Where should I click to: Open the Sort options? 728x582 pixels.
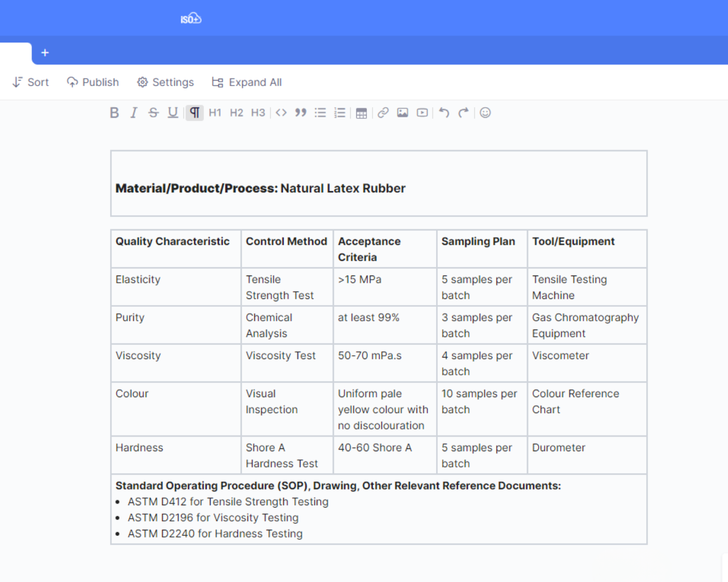pyautogui.click(x=31, y=82)
